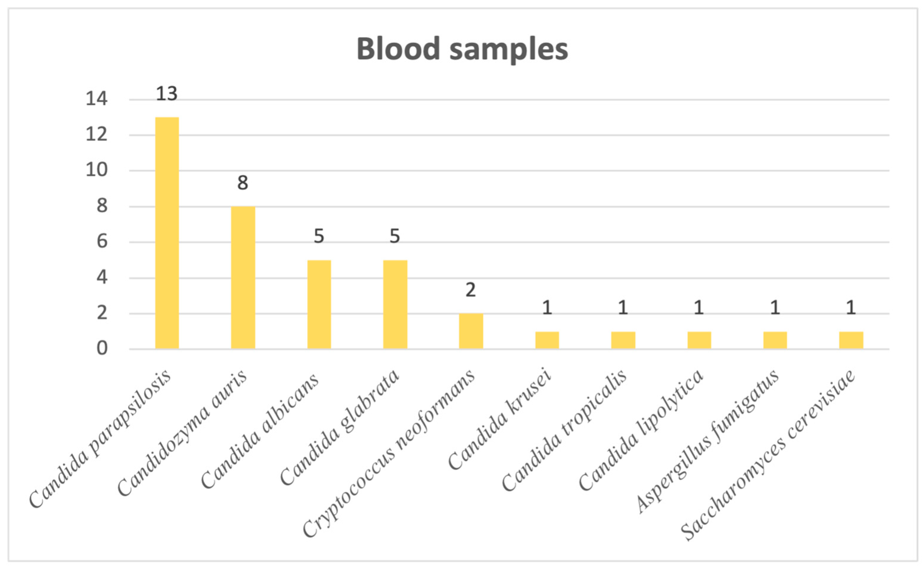Select the Aspergillus fumigatus bar
This screenshot has width=924, height=569.
[x=775, y=340]
